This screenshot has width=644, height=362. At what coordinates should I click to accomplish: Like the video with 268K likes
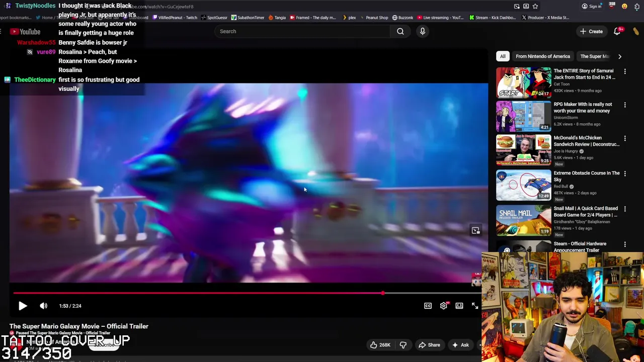(380, 345)
